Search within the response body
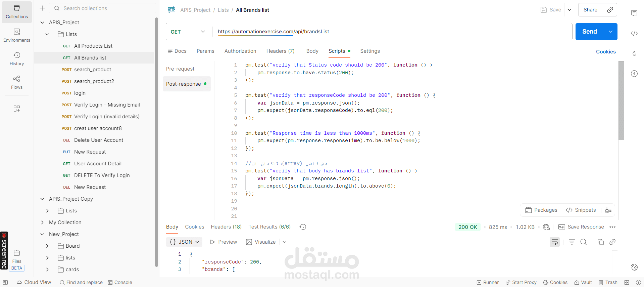Screen dimensions: 644x287 pyautogui.click(x=584, y=242)
